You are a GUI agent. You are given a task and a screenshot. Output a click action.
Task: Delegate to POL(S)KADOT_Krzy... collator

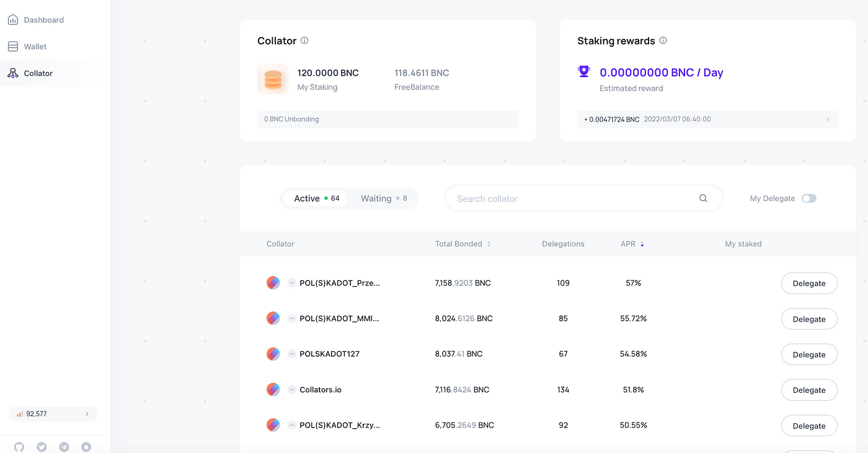(x=809, y=426)
